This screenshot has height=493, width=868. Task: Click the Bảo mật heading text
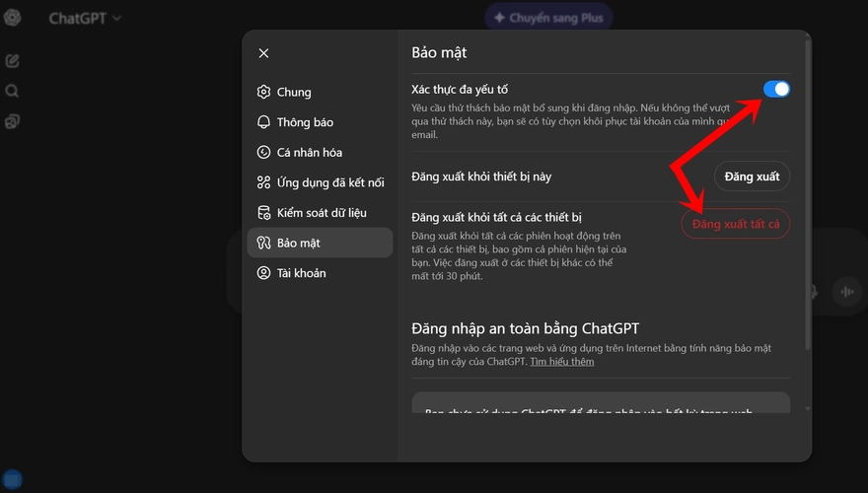click(x=439, y=52)
